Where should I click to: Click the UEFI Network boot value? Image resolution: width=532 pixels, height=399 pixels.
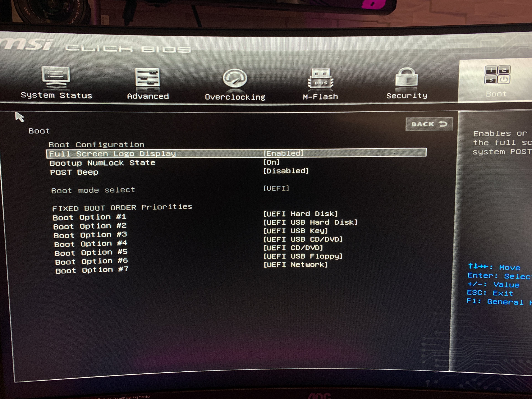pyautogui.click(x=295, y=265)
